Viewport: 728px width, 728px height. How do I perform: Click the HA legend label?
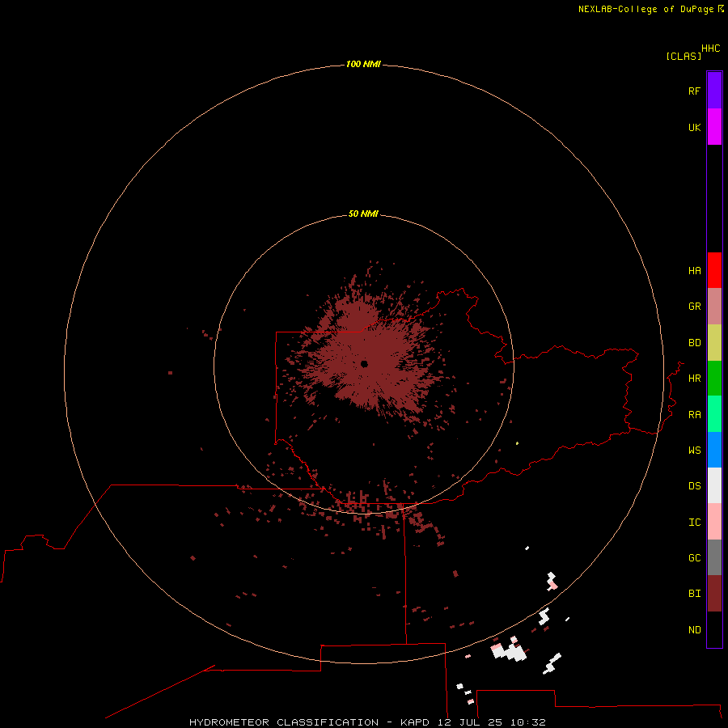pyautogui.click(x=694, y=271)
